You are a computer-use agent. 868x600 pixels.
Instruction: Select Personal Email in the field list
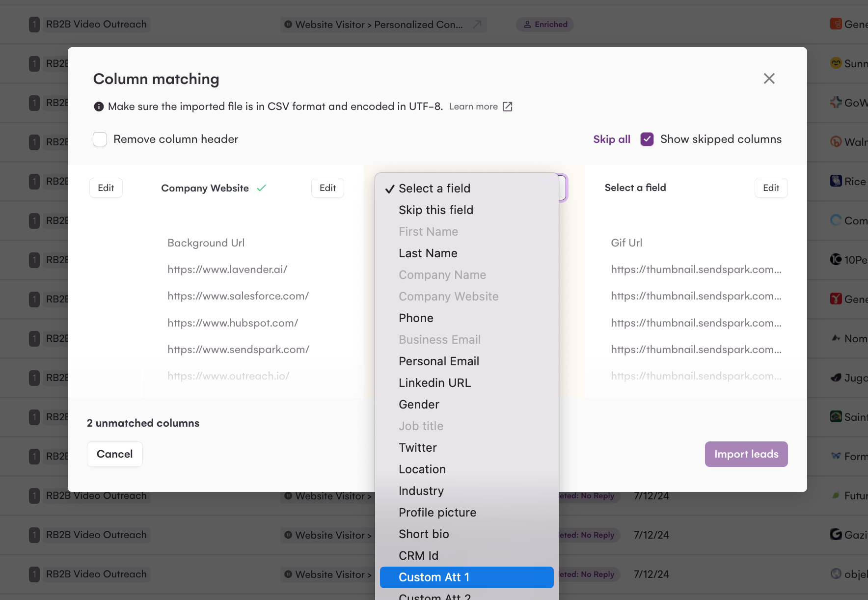click(466, 361)
